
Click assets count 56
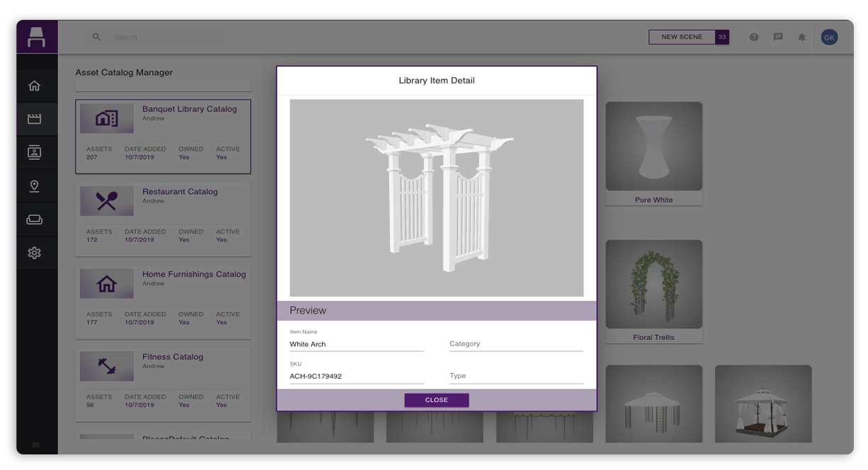coord(90,405)
